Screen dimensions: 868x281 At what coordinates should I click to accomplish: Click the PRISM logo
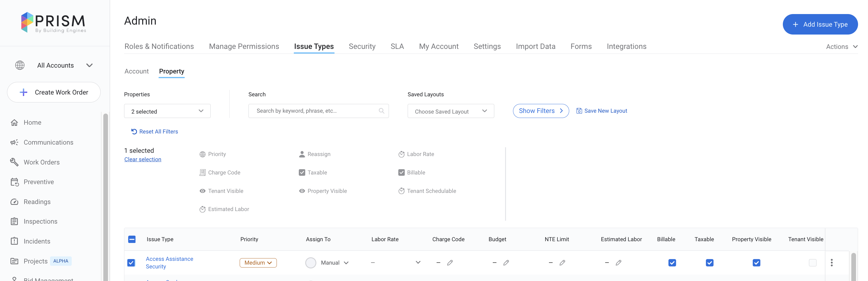54,23
